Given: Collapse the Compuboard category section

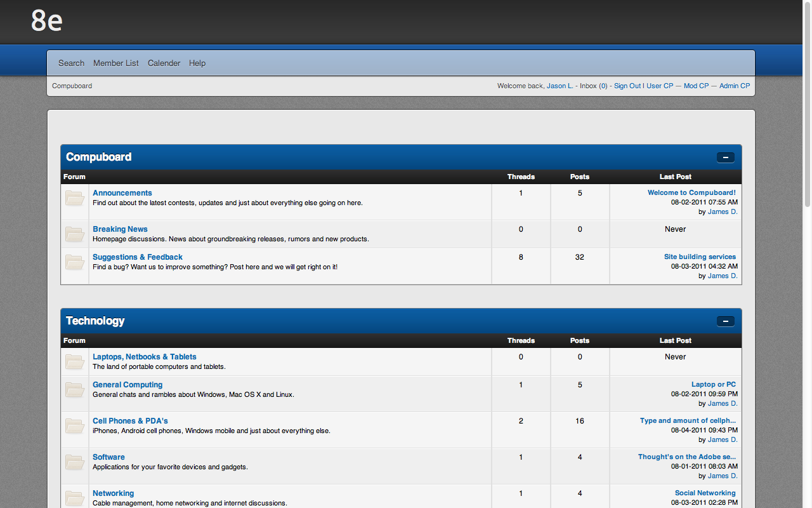Looking at the screenshot, I should 725,157.
